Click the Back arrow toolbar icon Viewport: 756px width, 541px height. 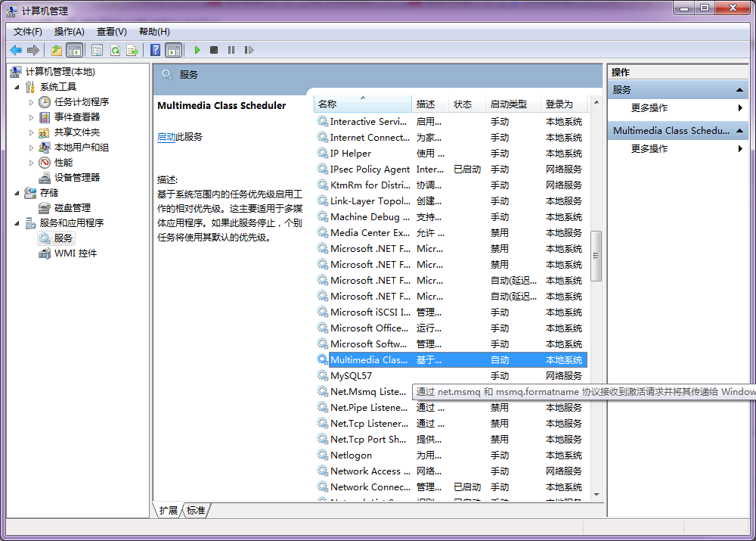pos(16,50)
